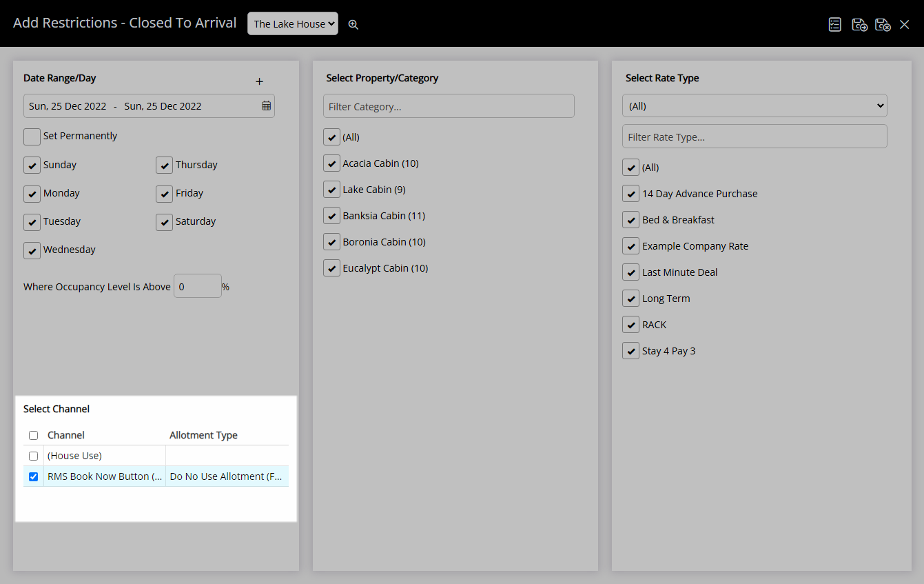Select all channels header checkbox
924x584 pixels.
tap(33, 436)
